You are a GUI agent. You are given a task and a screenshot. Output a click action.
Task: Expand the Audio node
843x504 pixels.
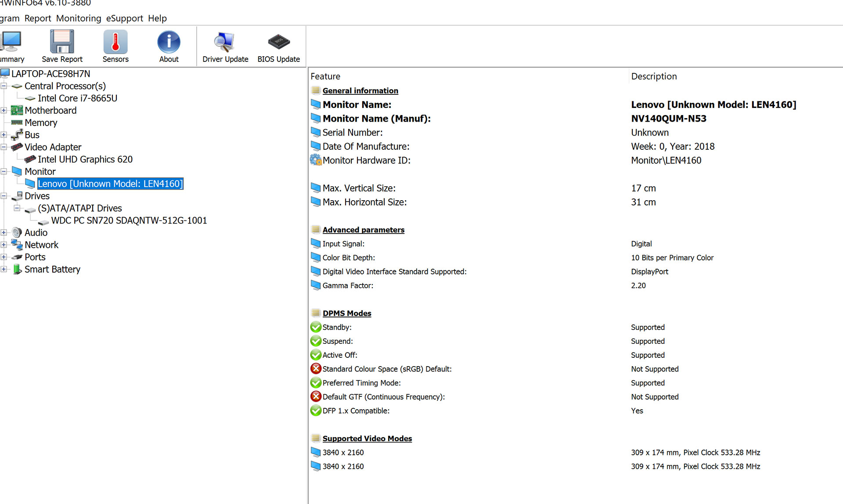click(x=4, y=232)
